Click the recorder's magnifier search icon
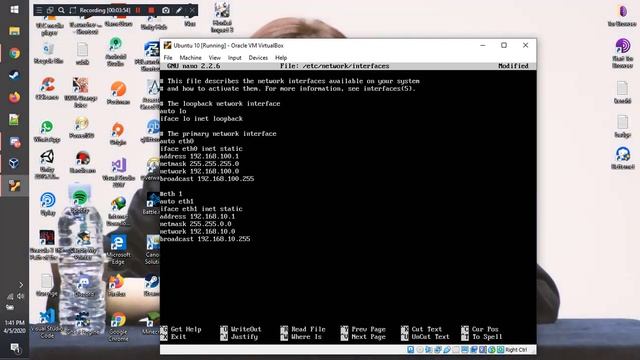640x360 pixels. pos(61,10)
